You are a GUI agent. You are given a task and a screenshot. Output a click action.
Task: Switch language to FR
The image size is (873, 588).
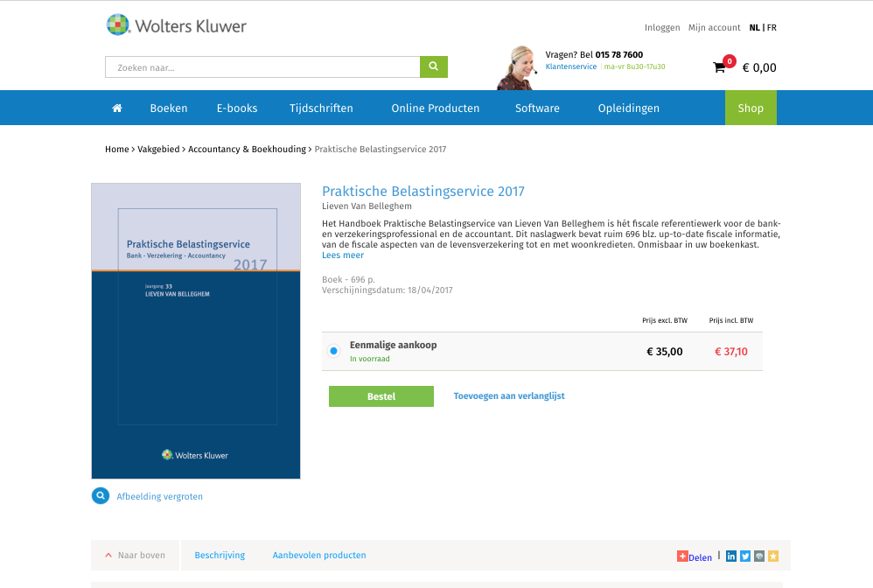772,28
